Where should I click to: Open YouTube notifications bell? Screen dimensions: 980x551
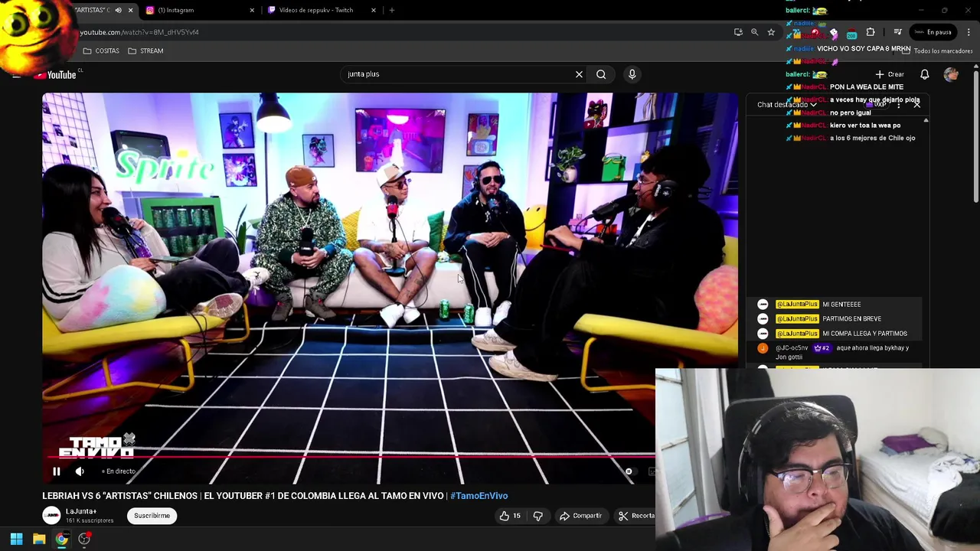pyautogui.click(x=924, y=74)
